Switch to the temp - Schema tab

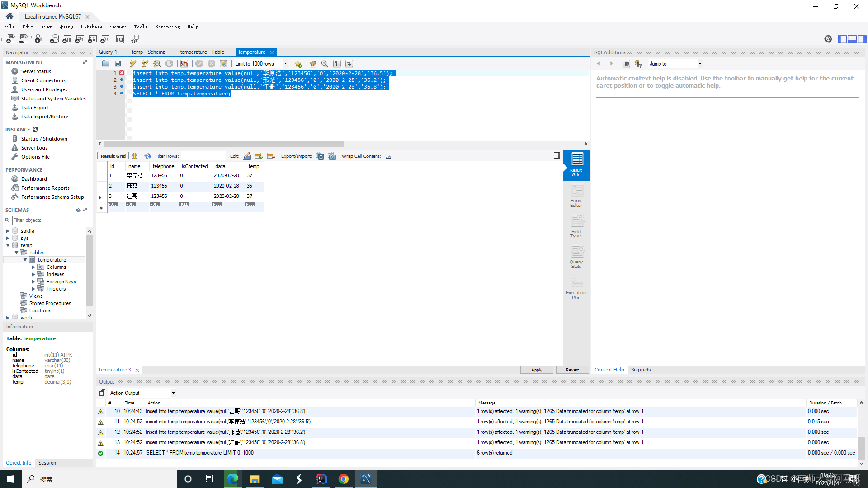point(148,52)
